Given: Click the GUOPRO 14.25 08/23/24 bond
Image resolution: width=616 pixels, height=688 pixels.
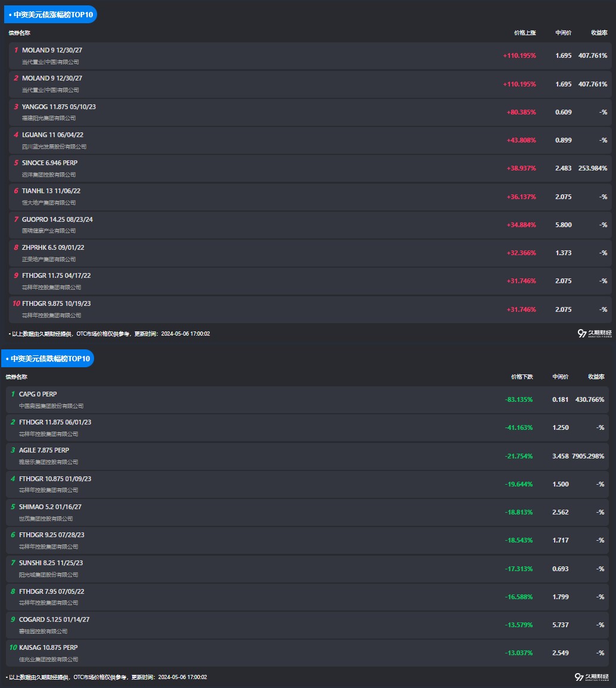Looking at the screenshot, I should 57,219.
